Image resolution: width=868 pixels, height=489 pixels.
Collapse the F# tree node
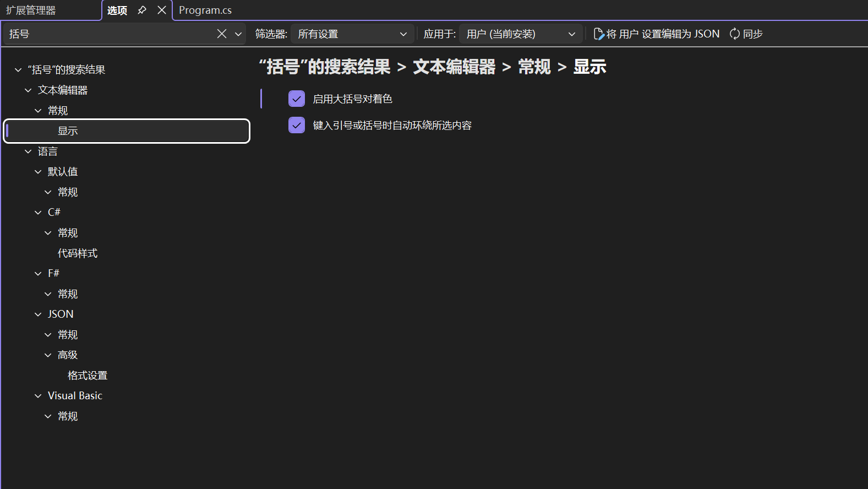click(x=38, y=274)
